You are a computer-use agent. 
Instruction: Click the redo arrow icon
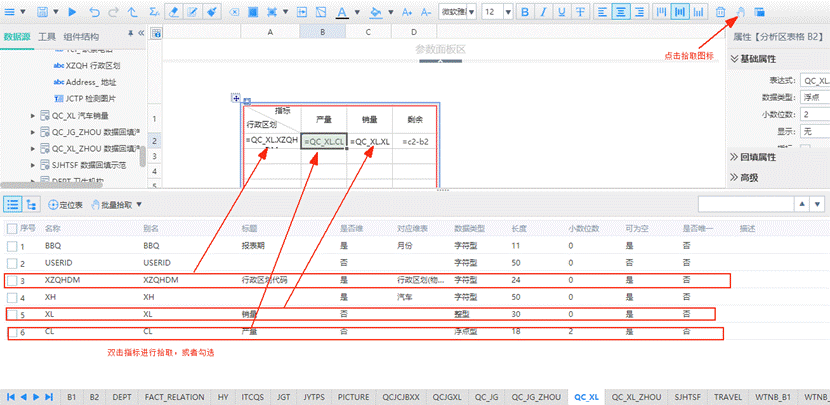[113, 11]
